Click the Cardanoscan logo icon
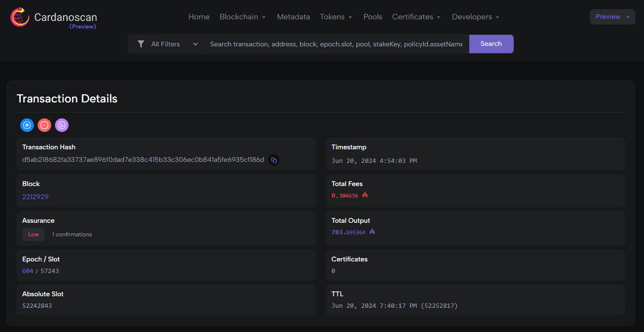Viewport: 644px width, 332px height. [20, 17]
